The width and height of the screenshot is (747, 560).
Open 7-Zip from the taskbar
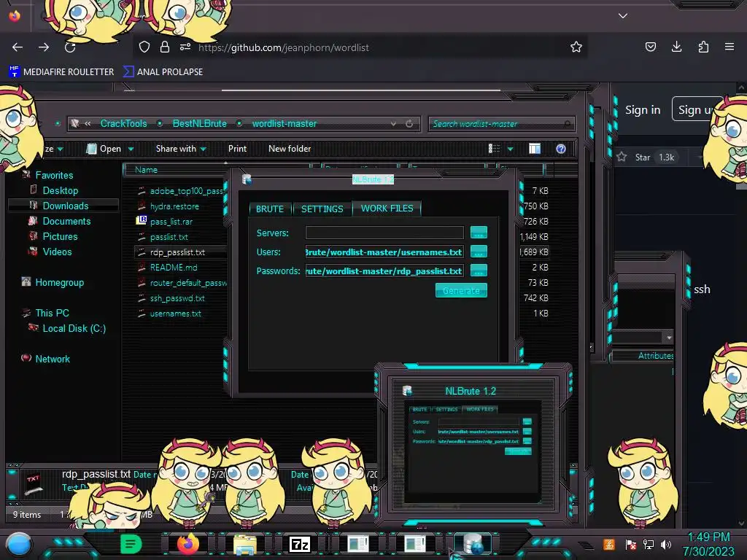tap(300, 544)
